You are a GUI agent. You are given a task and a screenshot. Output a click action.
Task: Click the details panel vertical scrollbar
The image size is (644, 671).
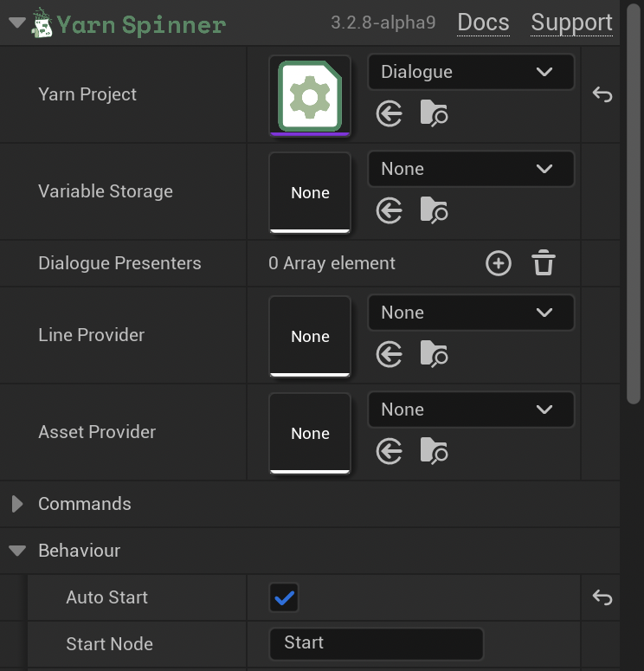tap(634, 203)
